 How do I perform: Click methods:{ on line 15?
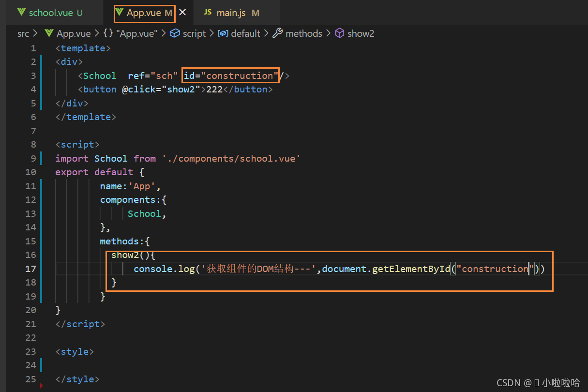point(125,241)
